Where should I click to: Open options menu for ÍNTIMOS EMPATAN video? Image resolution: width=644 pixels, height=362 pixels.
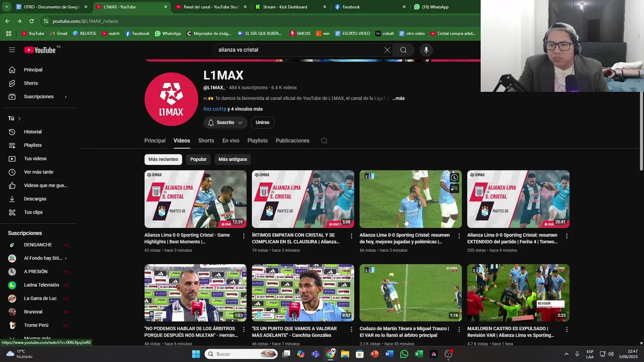click(x=352, y=236)
